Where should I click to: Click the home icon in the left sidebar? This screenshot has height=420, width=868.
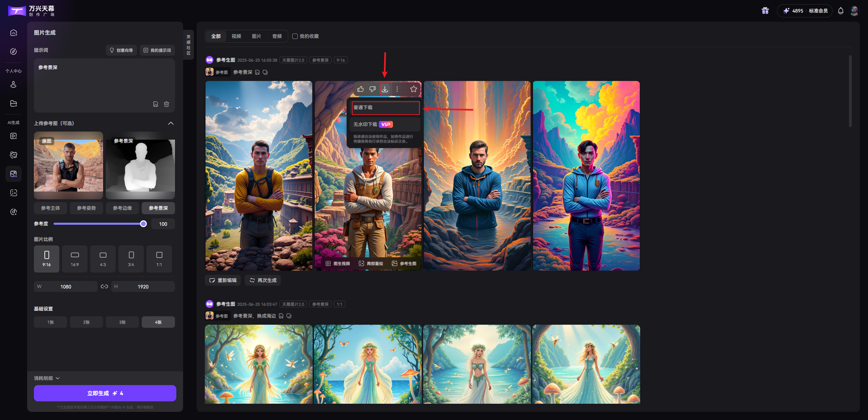[14, 33]
